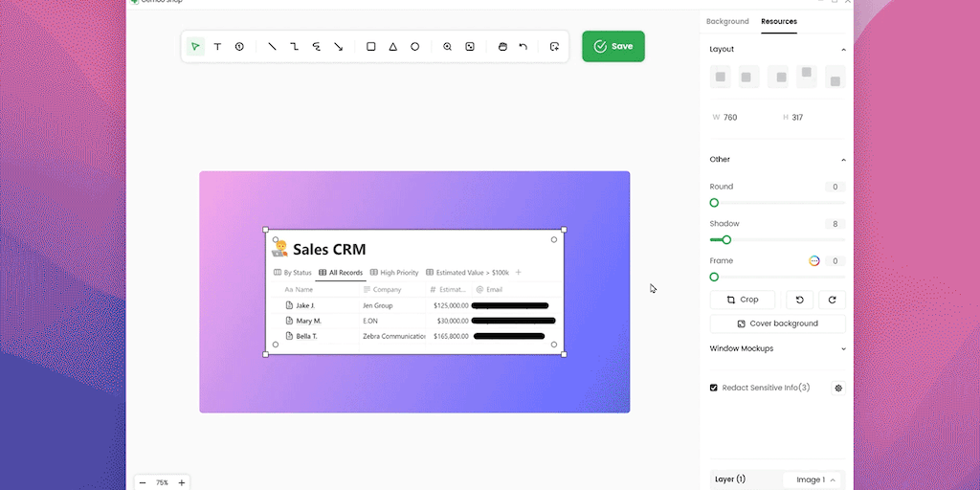Choose the bottom-aligned layout option on the far right
Viewport: 980px width, 490px height.
[835, 77]
